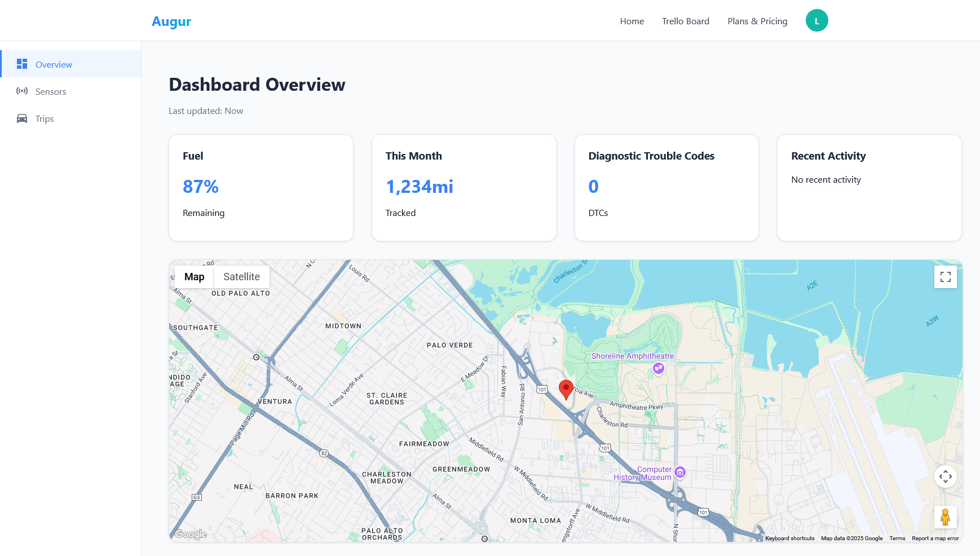This screenshot has width=980, height=556.
Task: Open map camera controls button
Action: click(x=946, y=476)
